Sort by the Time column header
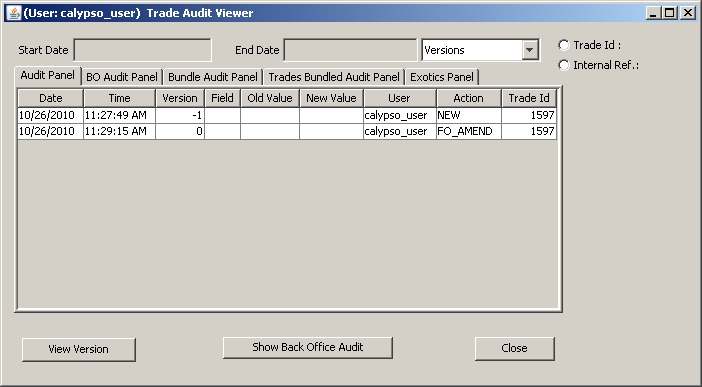Image resolution: width=702 pixels, height=387 pixels. point(120,98)
